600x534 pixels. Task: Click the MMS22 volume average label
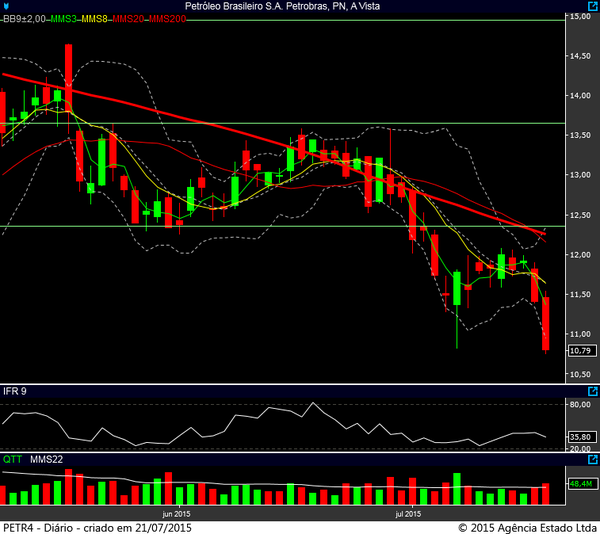pyautogui.click(x=46, y=459)
